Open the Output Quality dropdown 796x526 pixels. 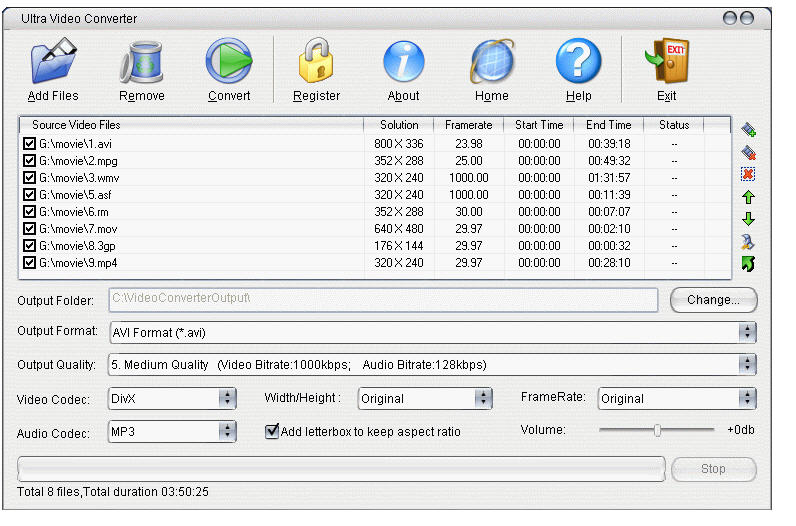[747, 365]
